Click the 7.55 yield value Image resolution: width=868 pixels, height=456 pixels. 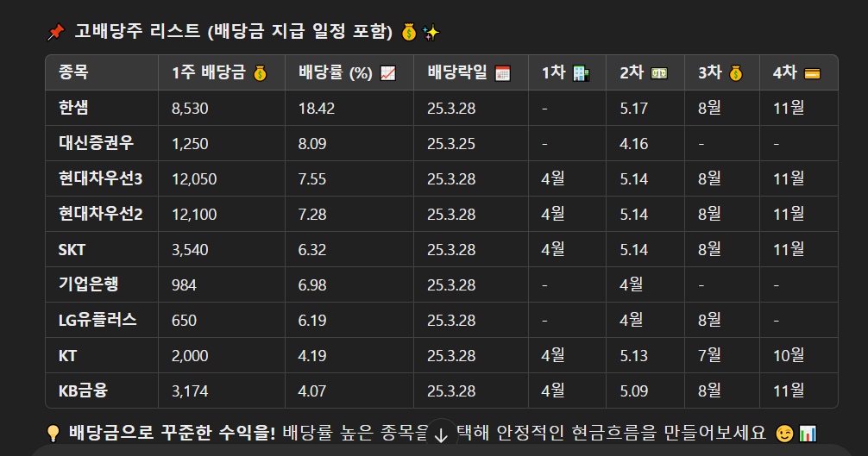coord(312,179)
